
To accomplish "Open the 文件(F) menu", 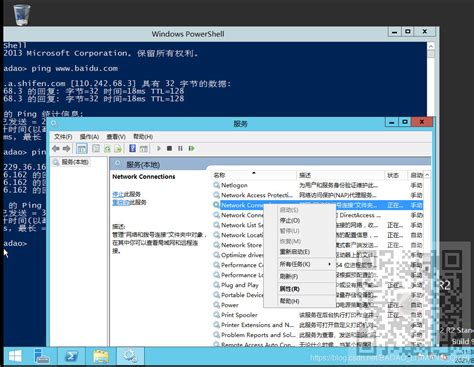I will [63, 137].
